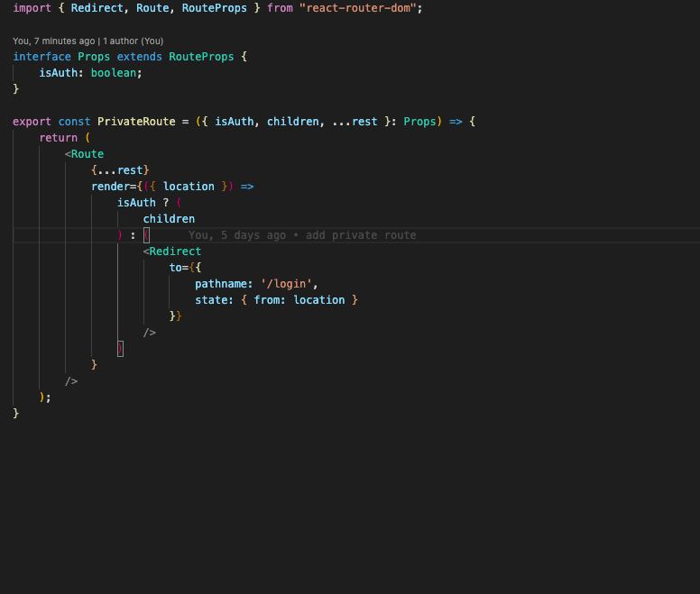Screen dimensions: 700x594
Task: Click the 'export' keyword
Action: coord(32,122)
